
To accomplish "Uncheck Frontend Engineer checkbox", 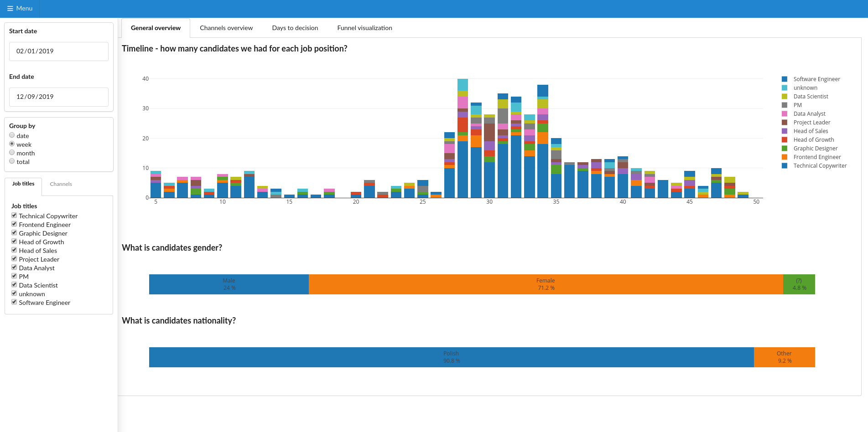I will click(x=14, y=224).
